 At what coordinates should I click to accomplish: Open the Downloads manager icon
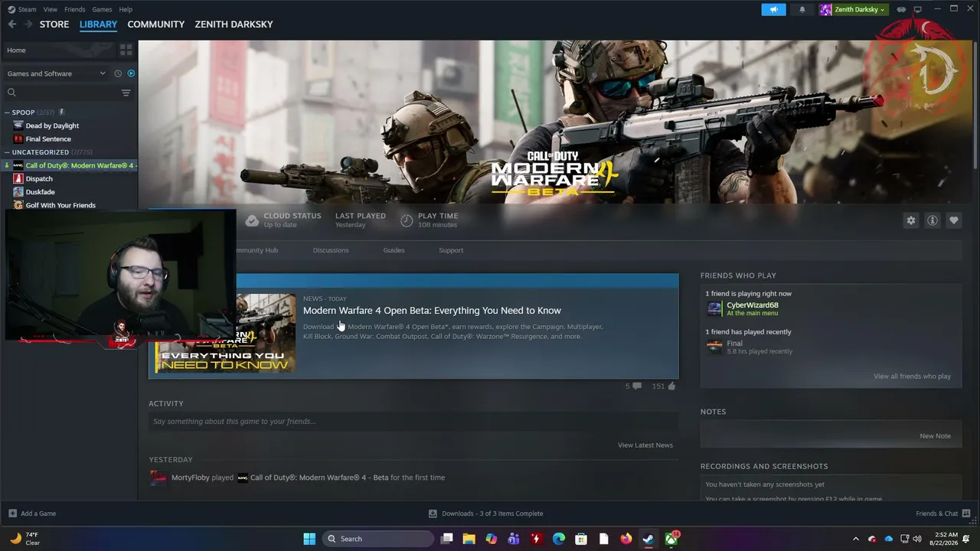pyautogui.click(x=433, y=514)
